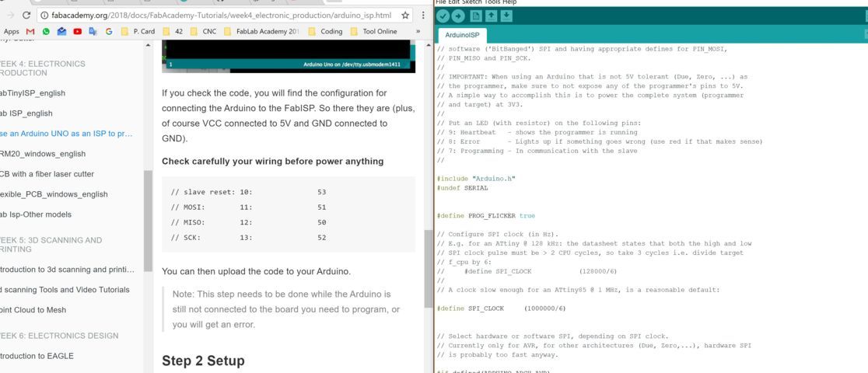Image resolution: width=868 pixels, height=373 pixels.
Task: Click the '// SCK: 13:' code line
Action: (x=249, y=238)
